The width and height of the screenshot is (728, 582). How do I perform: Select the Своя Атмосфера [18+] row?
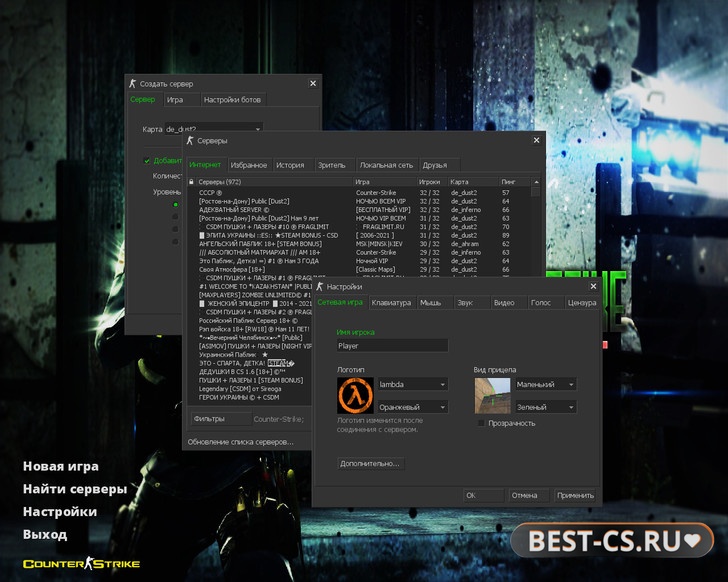click(x=358, y=269)
